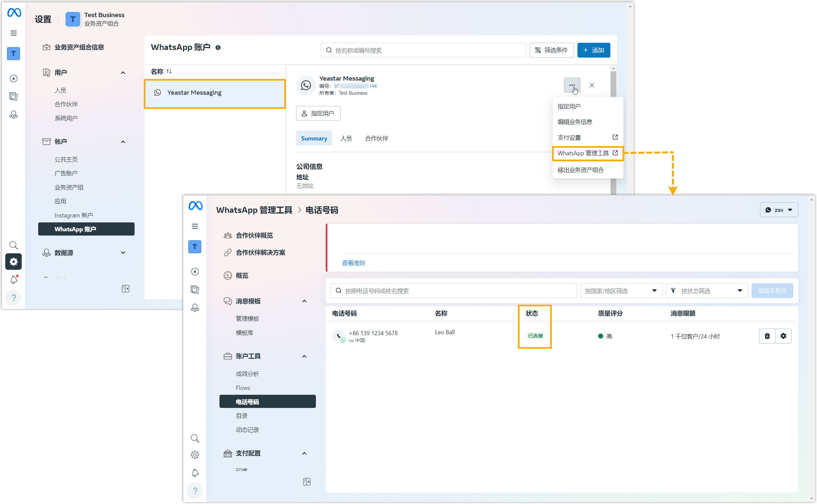
Task: Delete the +86 139 1234 5678 phone number
Action: pos(767,336)
